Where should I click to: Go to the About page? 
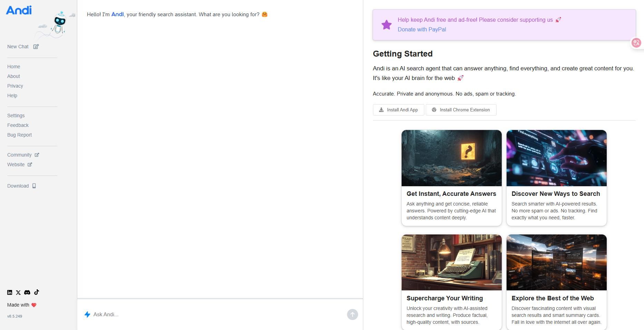pos(14,76)
